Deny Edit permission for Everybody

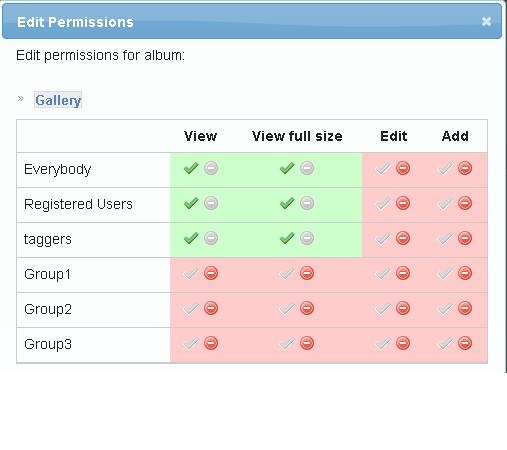pos(403,168)
